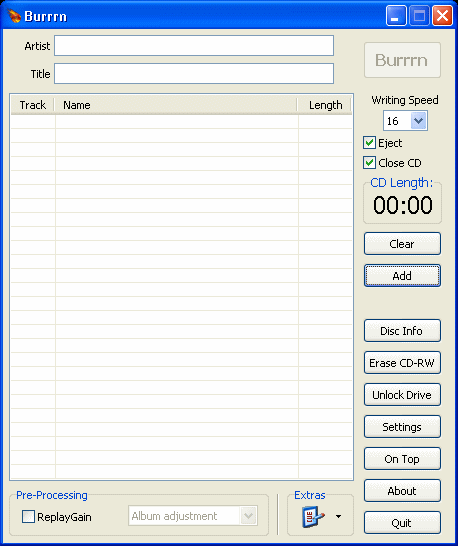Expand the Writing Speed dropdown
The image size is (458, 546).
[418, 121]
